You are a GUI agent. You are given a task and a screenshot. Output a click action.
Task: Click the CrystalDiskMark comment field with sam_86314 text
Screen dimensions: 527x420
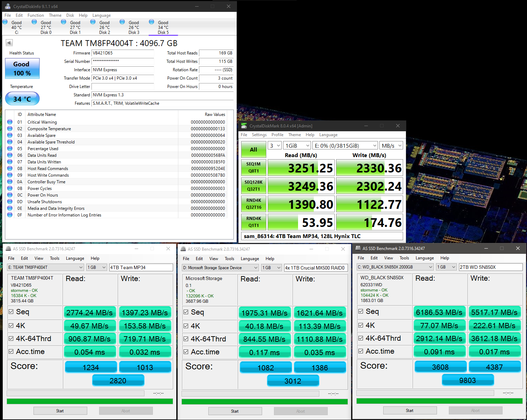[x=322, y=236]
